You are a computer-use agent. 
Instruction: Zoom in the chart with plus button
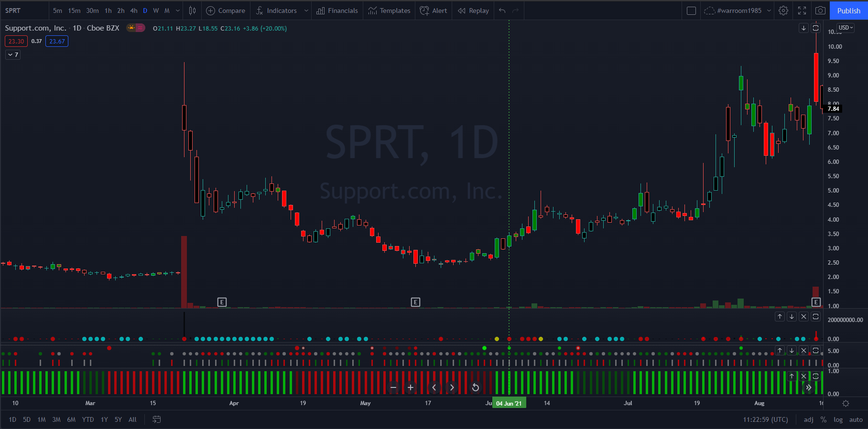pyautogui.click(x=410, y=387)
